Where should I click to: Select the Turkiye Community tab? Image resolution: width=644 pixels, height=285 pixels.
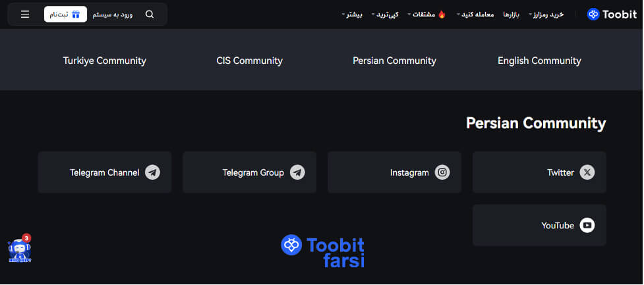(x=105, y=61)
